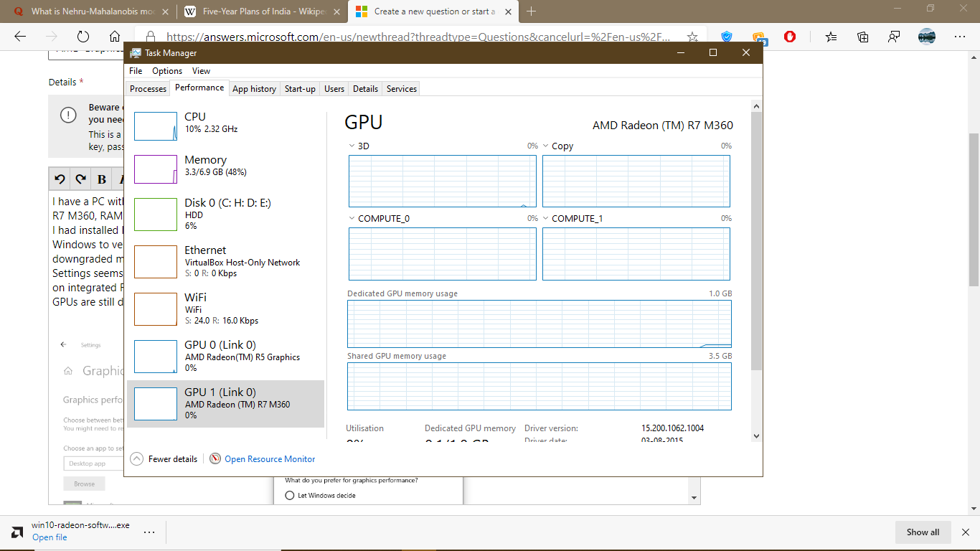
Task: Open download item options ellipsis
Action: click(149, 532)
